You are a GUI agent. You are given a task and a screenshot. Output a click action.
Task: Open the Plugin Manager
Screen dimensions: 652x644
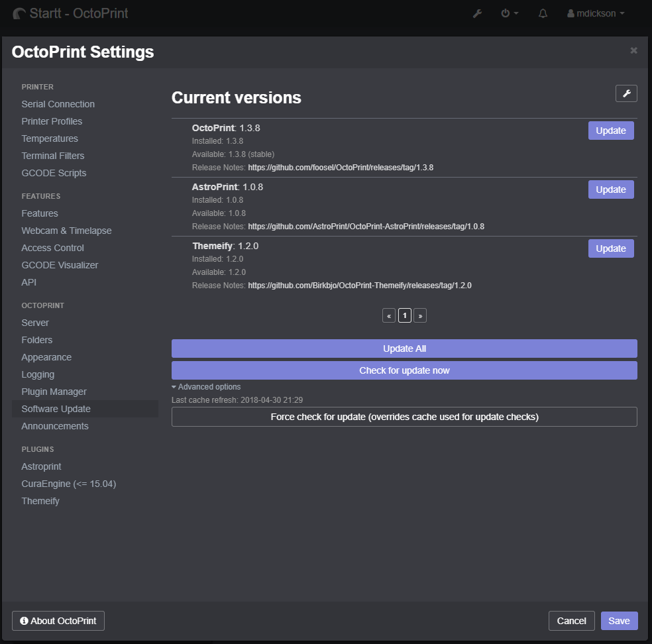tap(54, 392)
